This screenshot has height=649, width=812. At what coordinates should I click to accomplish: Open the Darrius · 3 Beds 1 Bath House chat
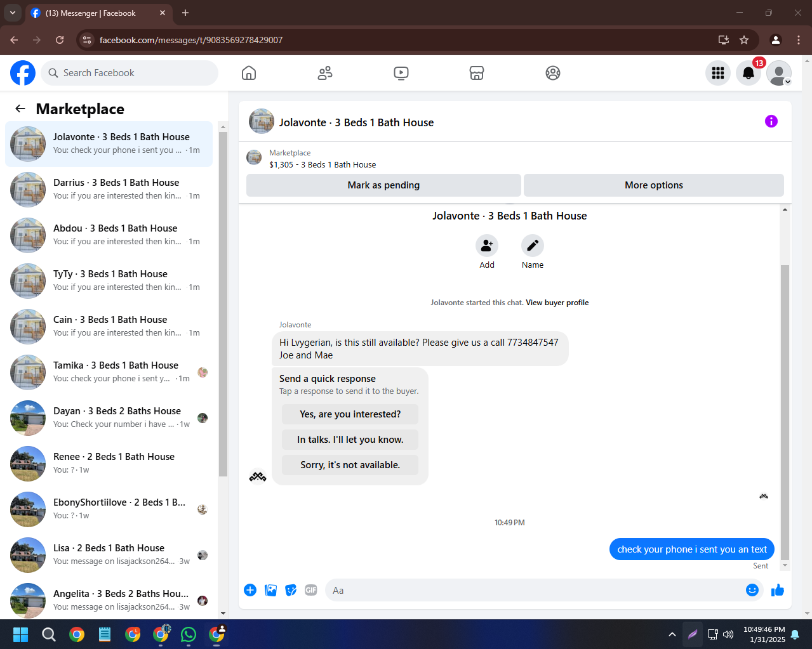109,190
